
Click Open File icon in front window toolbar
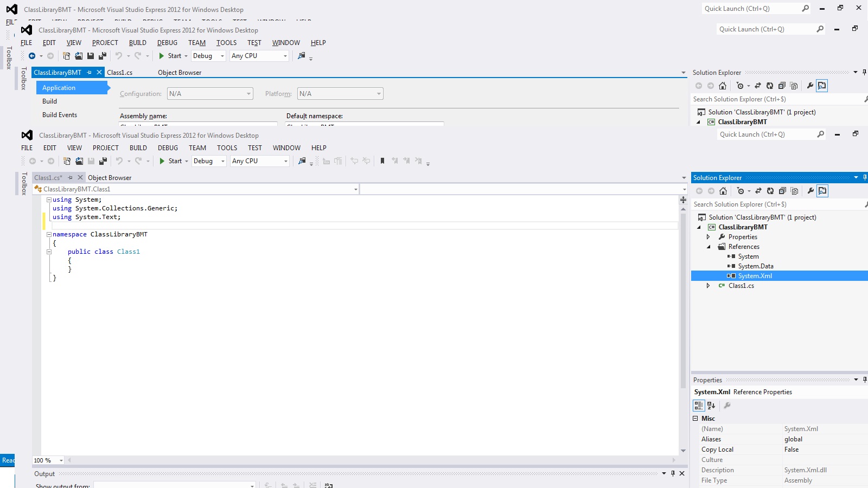(79, 161)
